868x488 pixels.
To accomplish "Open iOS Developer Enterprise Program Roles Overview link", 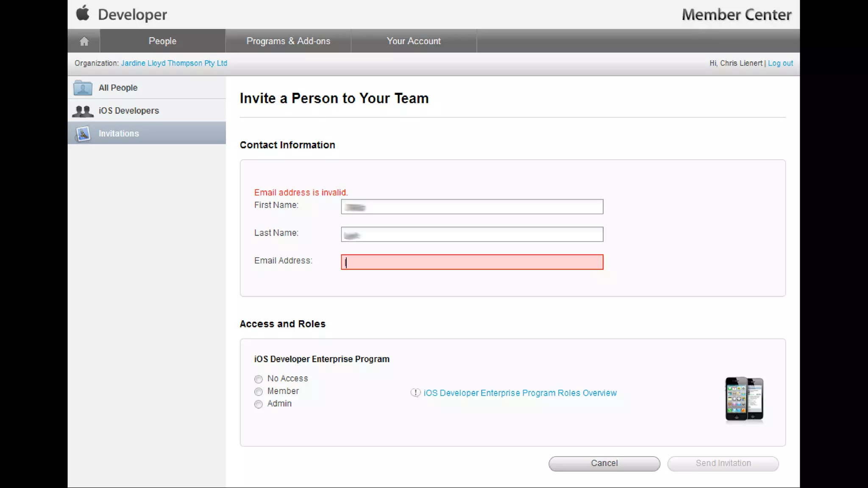I will coord(520,393).
